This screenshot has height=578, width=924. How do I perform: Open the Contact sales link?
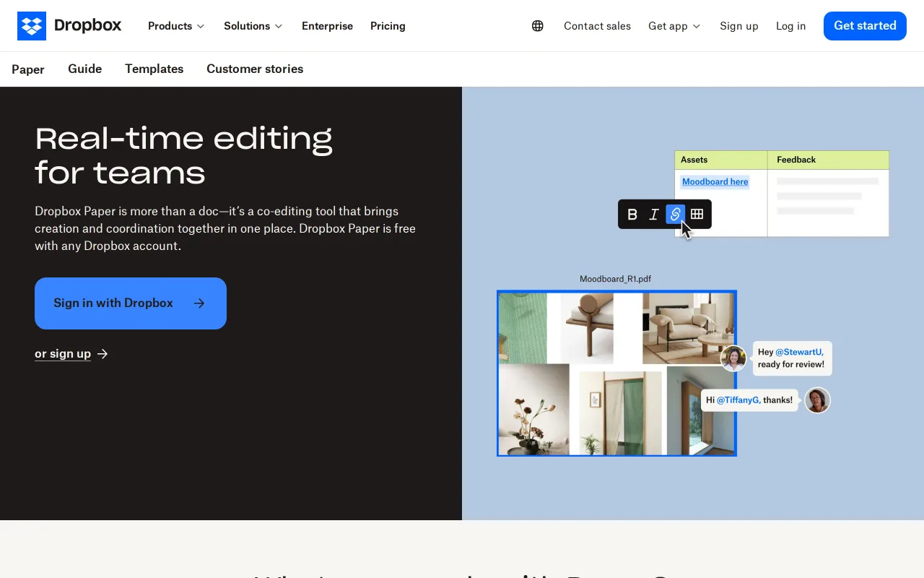597,26
